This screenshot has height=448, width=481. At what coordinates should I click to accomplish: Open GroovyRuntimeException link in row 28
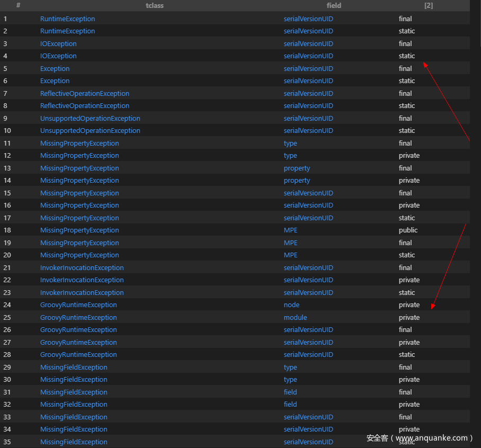78,355
